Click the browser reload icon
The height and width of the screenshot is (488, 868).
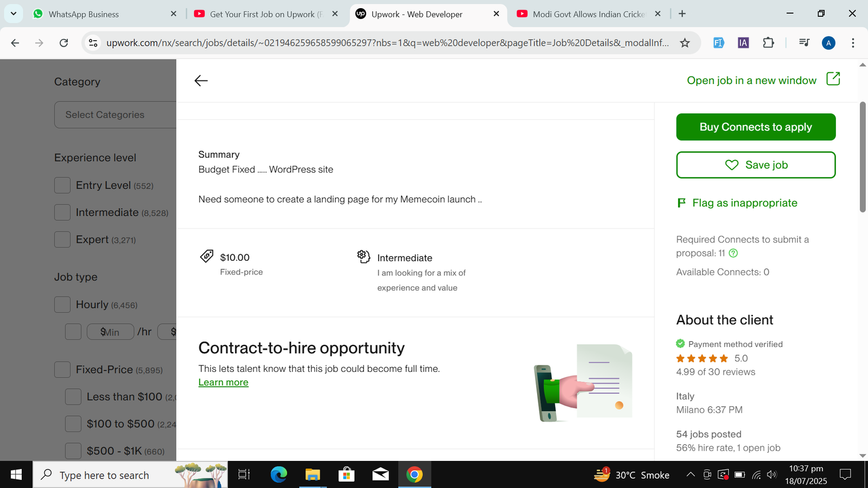[63, 43]
